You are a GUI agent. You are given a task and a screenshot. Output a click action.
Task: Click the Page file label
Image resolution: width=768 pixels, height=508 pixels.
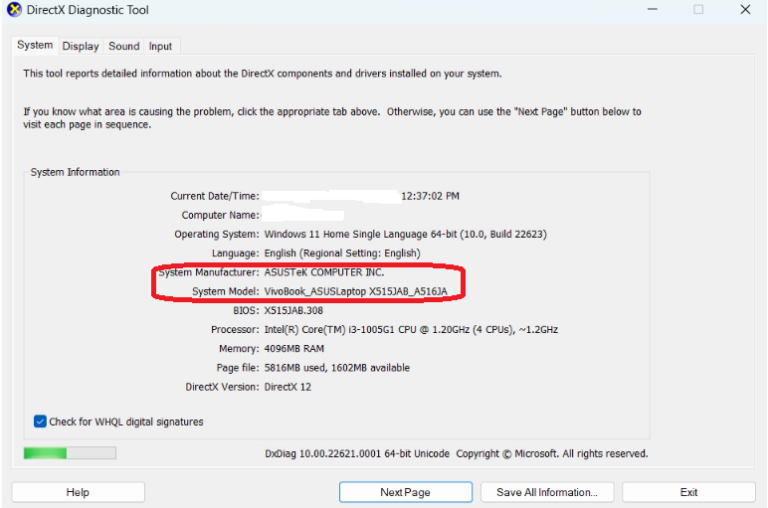pyautogui.click(x=238, y=367)
